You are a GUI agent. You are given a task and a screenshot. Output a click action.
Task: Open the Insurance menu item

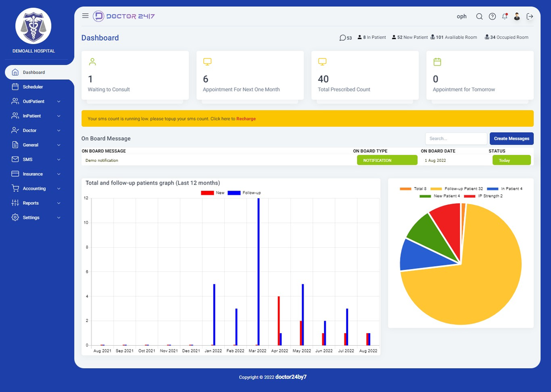(x=34, y=173)
